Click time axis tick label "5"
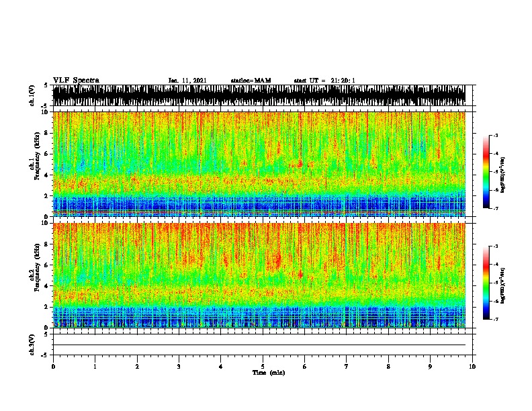532x411 pixels. [263, 367]
